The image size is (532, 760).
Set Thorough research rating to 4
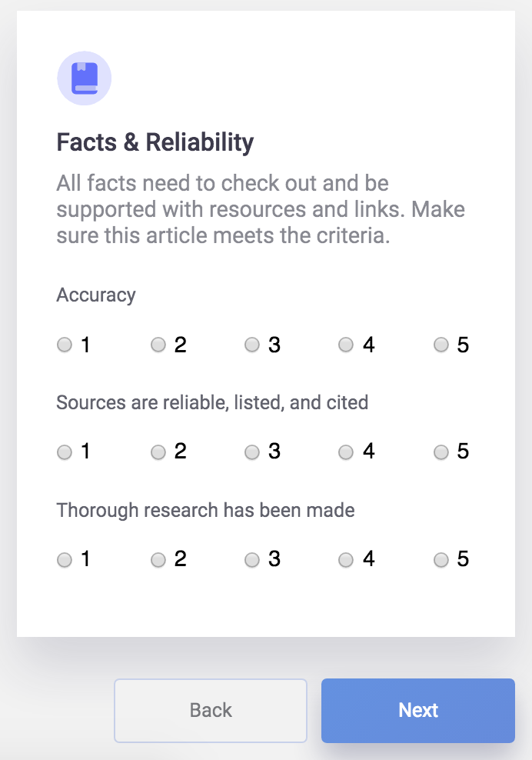click(x=347, y=560)
